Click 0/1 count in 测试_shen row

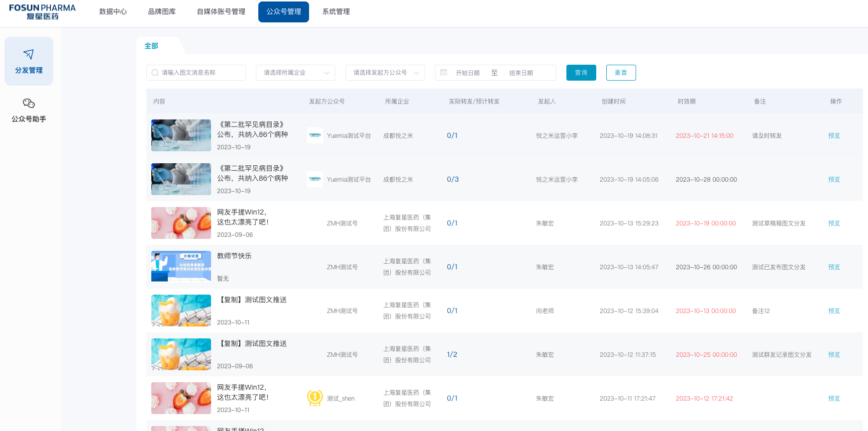(452, 398)
